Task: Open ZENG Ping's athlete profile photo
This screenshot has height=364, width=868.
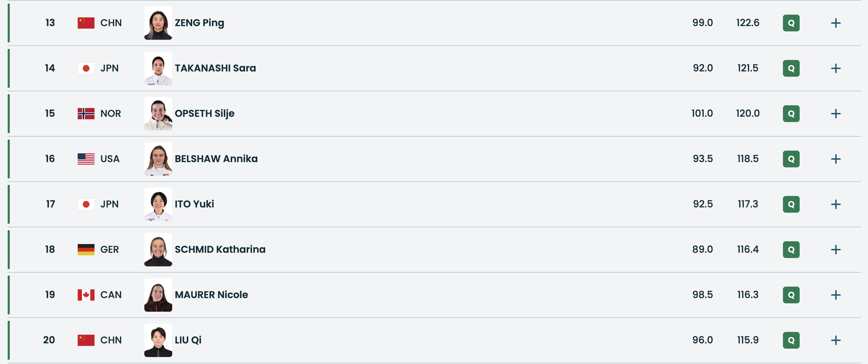Action: coord(158,23)
